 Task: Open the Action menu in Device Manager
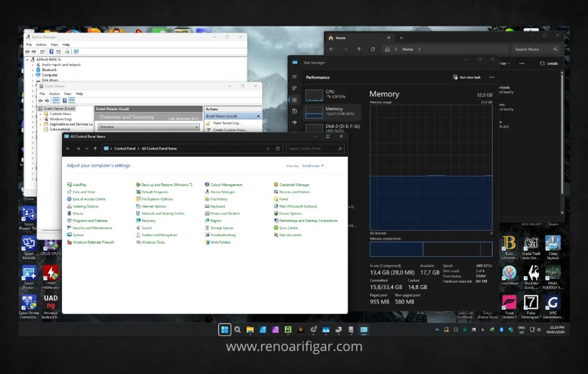(41, 44)
